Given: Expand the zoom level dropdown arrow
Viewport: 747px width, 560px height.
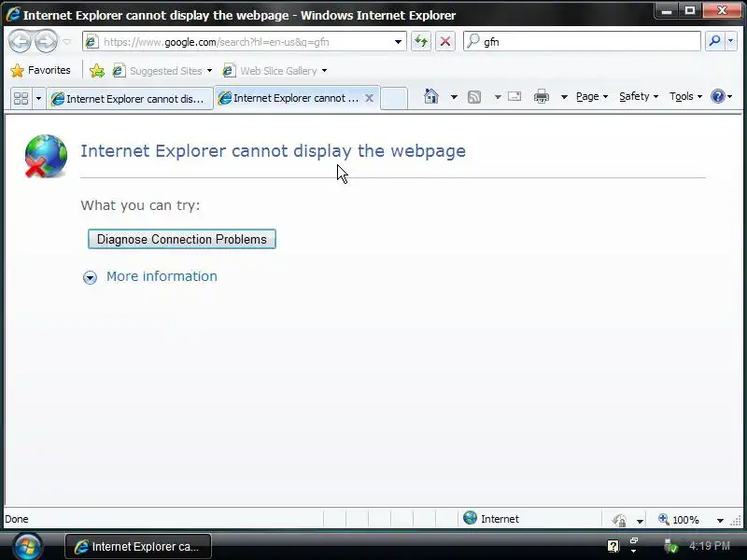Looking at the screenshot, I should click(x=720, y=521).
